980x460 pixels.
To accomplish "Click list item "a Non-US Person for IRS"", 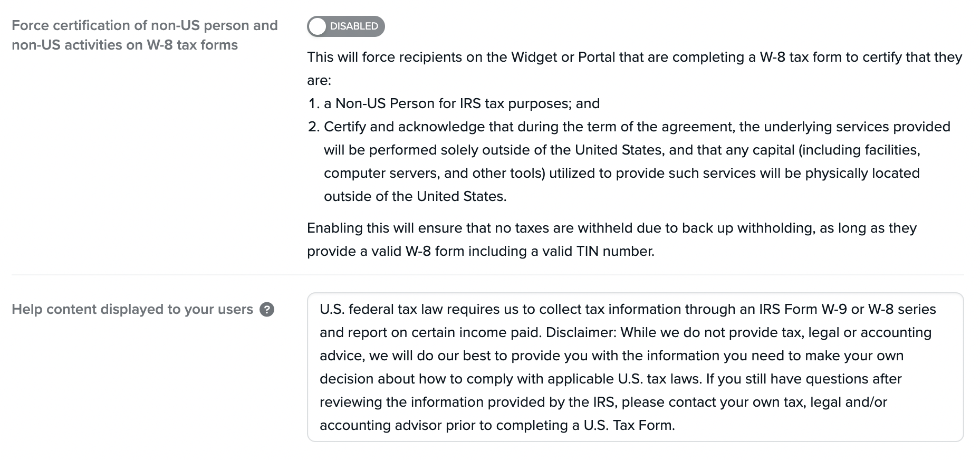I will coord(462,103).
